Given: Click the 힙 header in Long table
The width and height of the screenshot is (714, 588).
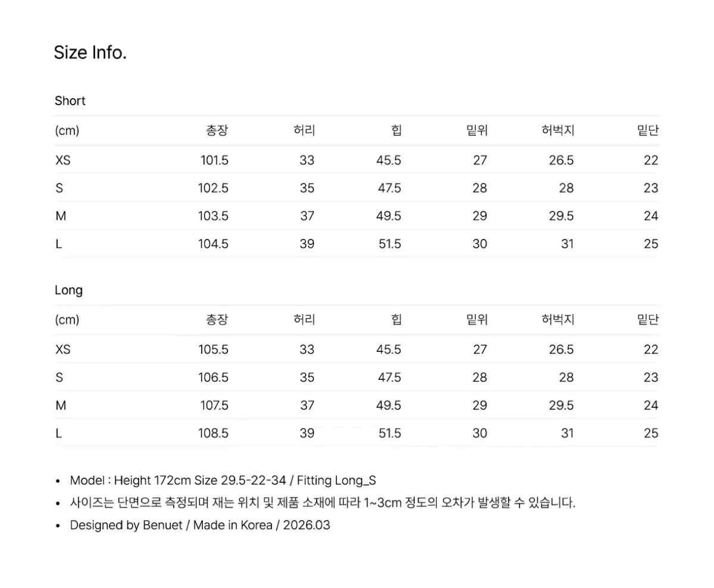Looking at the screenshot, I should click(396, 320).
